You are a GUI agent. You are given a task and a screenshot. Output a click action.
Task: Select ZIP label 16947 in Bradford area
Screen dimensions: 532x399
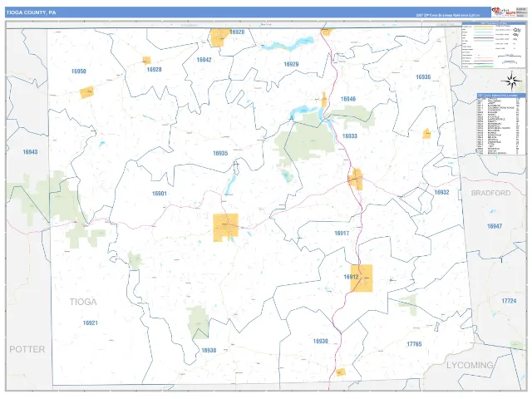coord(495,226)
